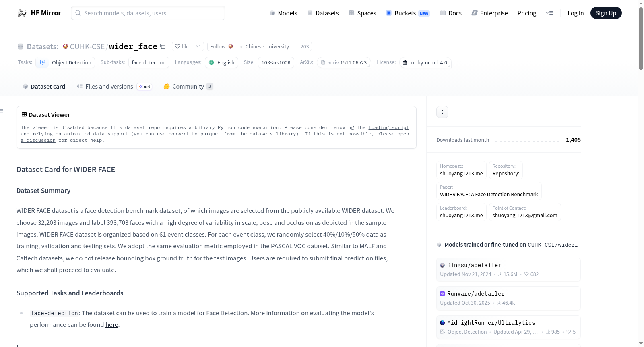This screenshot has width=644, height=347.
Task: Click the HF Mirror logo icon
Action: point(22,13)
